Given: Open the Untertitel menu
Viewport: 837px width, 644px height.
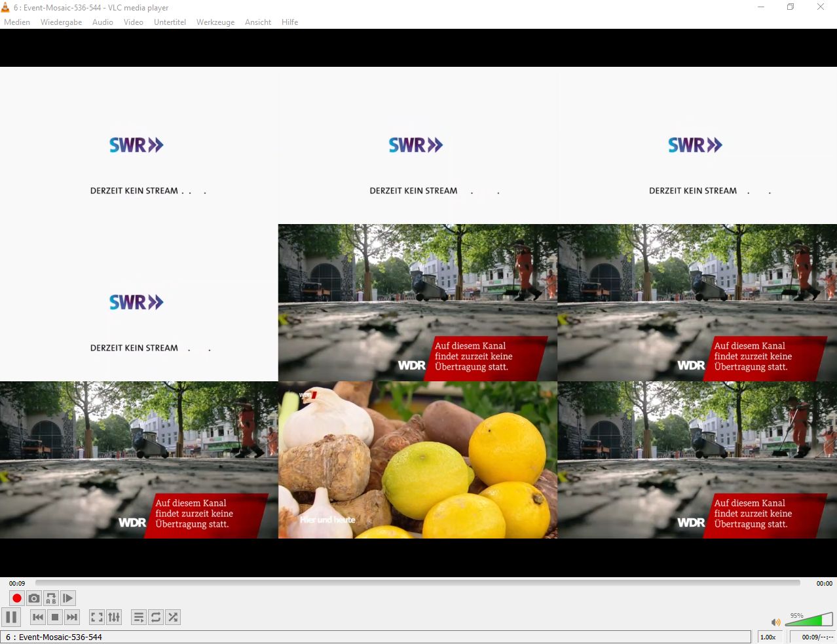Looking at the screenshot, I should point(170,22).
